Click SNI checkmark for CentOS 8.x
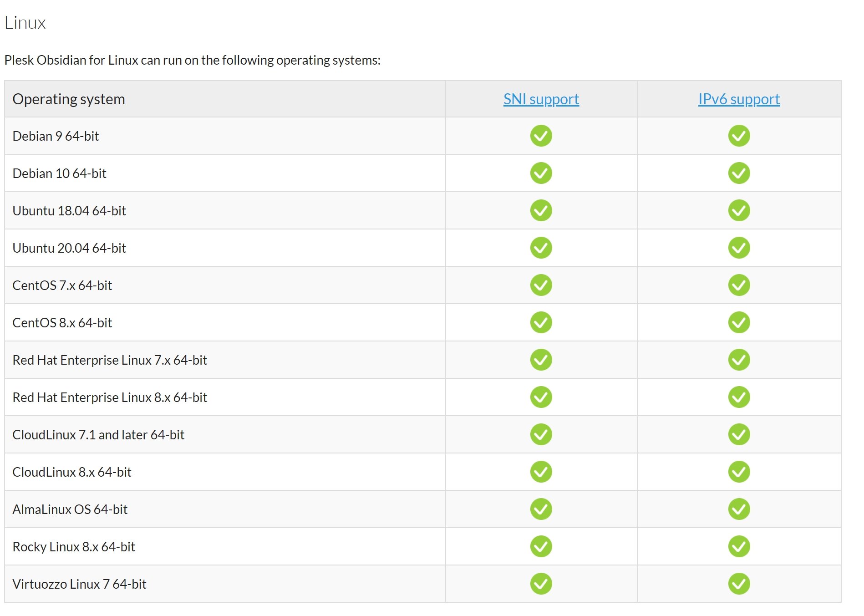The height and width of the screenshot is (616, 864). click(541, 322)
